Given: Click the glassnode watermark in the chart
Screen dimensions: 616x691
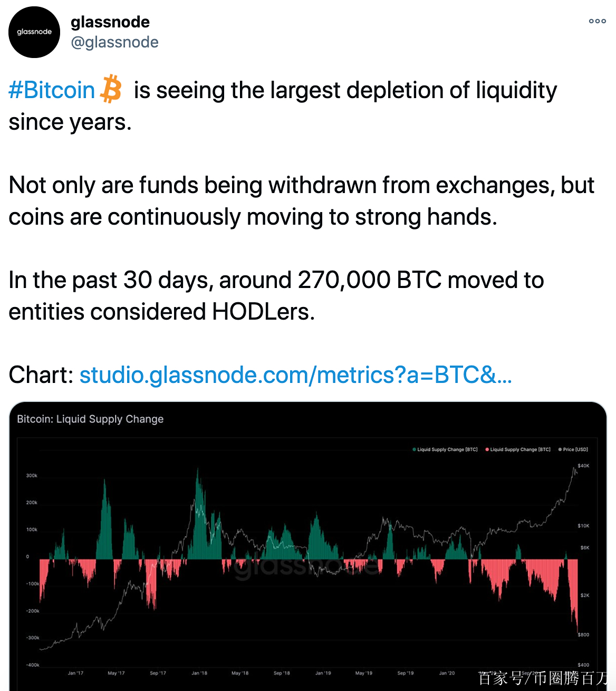Looking at the screenshot, I should 307,567.
